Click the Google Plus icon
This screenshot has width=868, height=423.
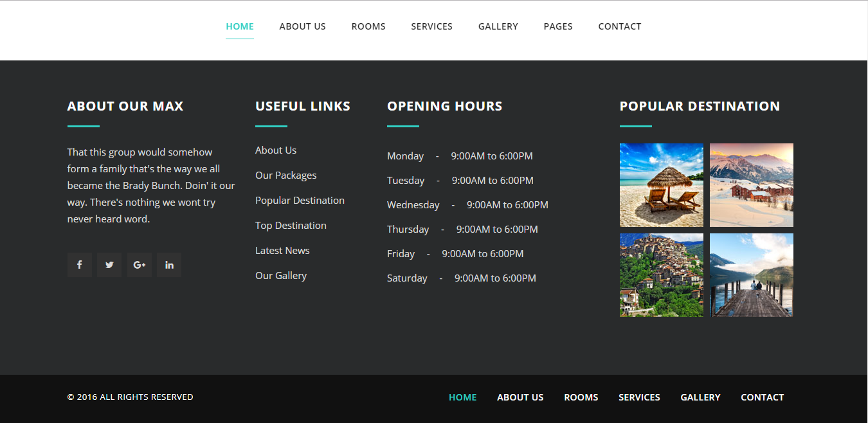click(x=140, y=265)
